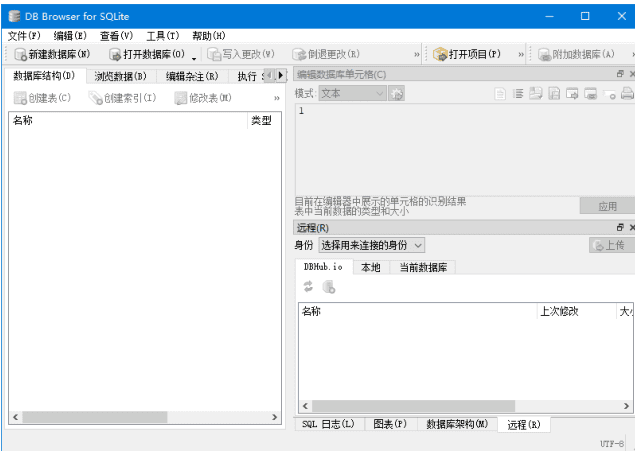Open the 文件(F) menu

pos(24,36)
